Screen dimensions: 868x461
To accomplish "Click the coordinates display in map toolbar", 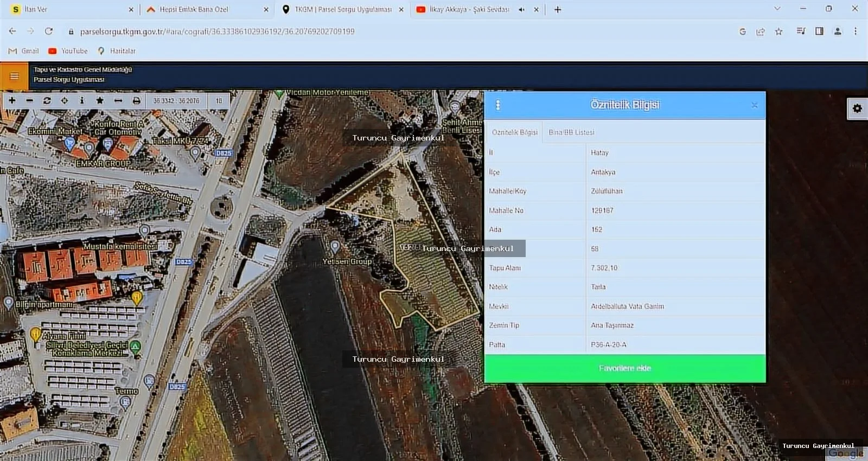I will point(176,101).
